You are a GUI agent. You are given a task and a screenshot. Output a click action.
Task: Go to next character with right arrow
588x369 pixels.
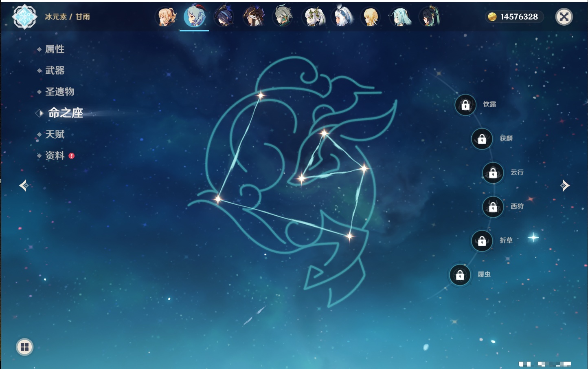(565, 186)
